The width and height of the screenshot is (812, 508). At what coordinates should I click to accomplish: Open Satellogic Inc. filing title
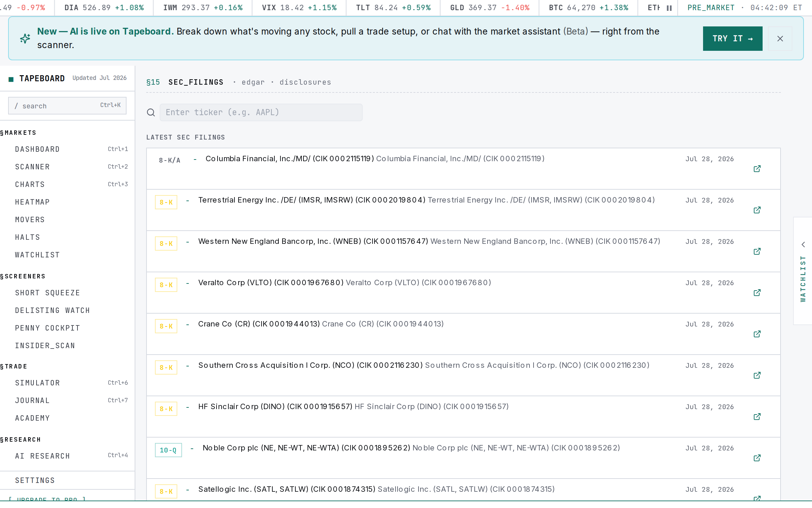(x=287, y=489)
